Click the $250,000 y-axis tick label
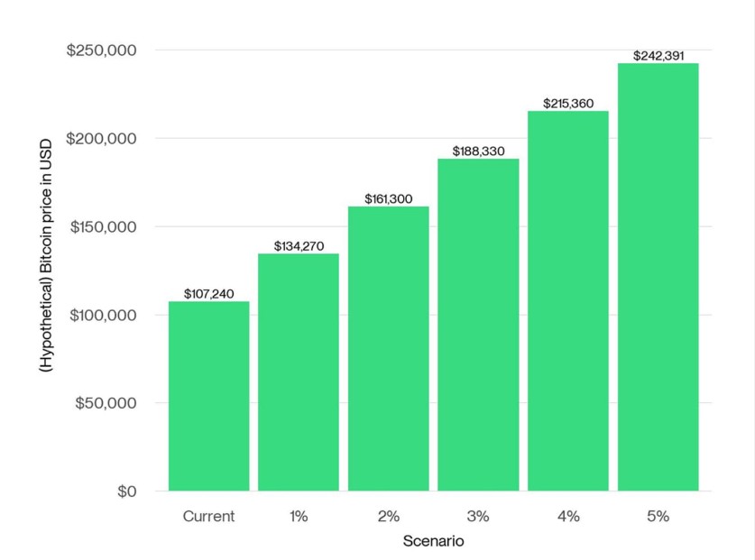The image size is (755, 560). 102,50
